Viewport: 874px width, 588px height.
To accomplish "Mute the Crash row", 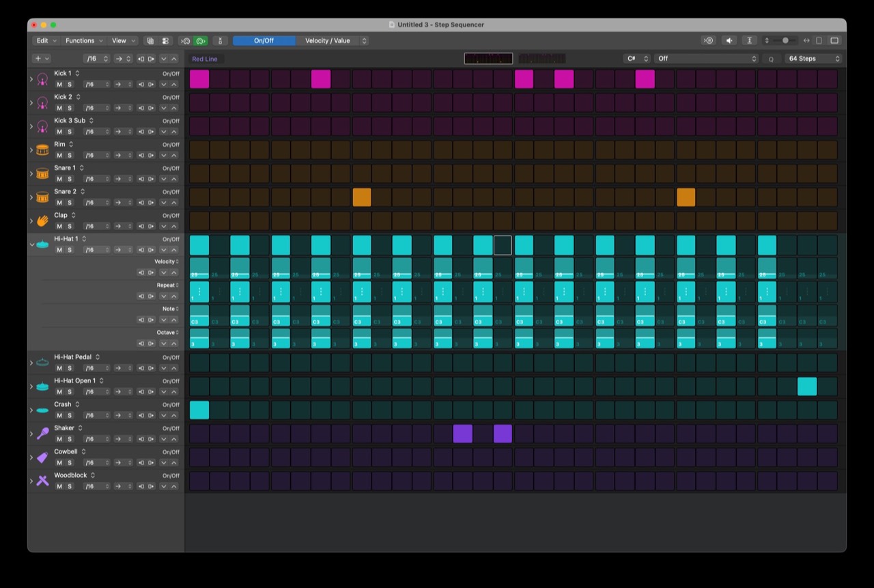I will click(x=59, y=415).
